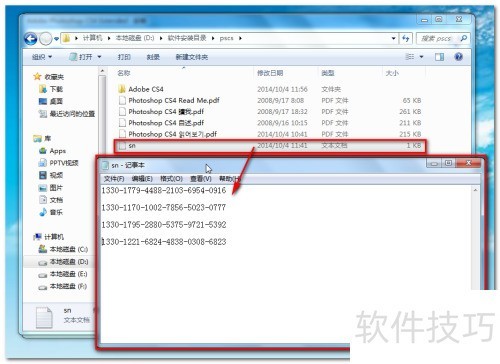
Task: Click 本地磁盘 (D:) in the breadcrumb
Action: point(135,38)
